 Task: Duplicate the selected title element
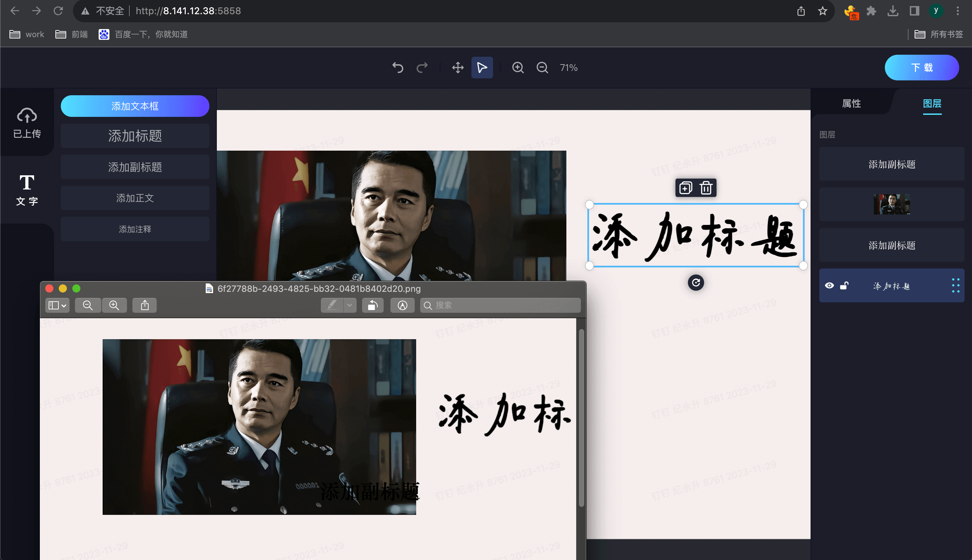(686, 188)
